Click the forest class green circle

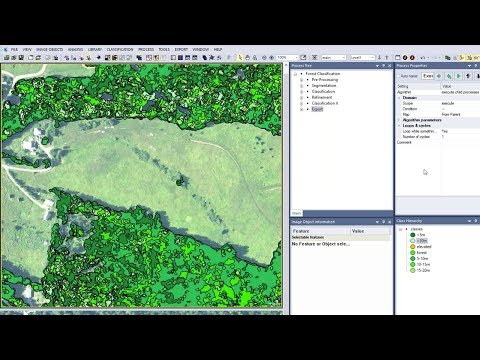(413, 253)
